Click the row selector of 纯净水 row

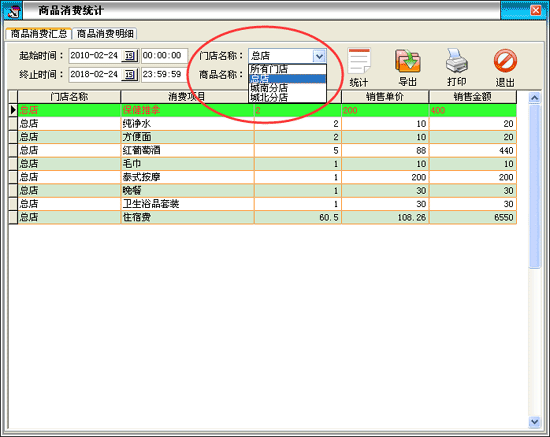(x=13, y=123)
